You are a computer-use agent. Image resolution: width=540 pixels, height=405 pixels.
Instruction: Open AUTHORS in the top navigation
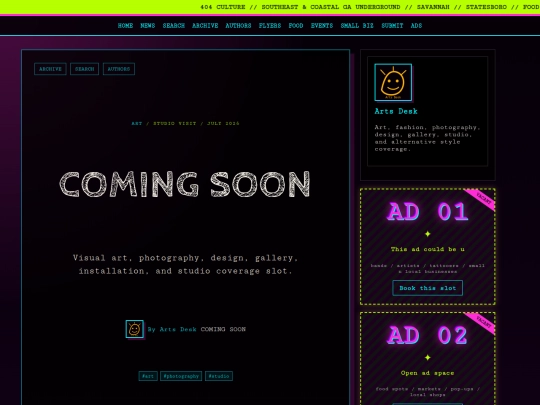[238, 25]
